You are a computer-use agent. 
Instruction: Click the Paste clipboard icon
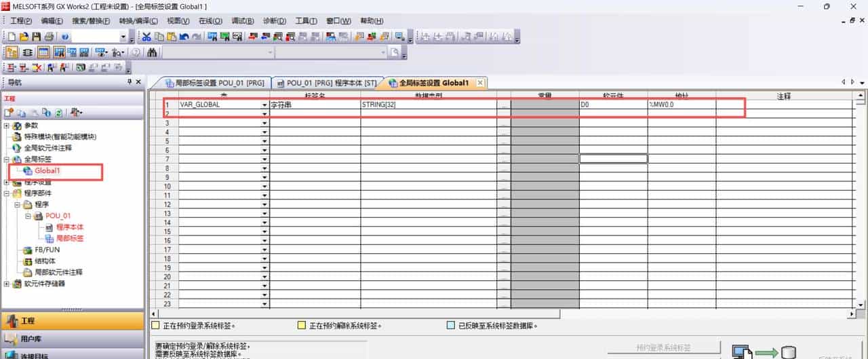click(172, 37)
